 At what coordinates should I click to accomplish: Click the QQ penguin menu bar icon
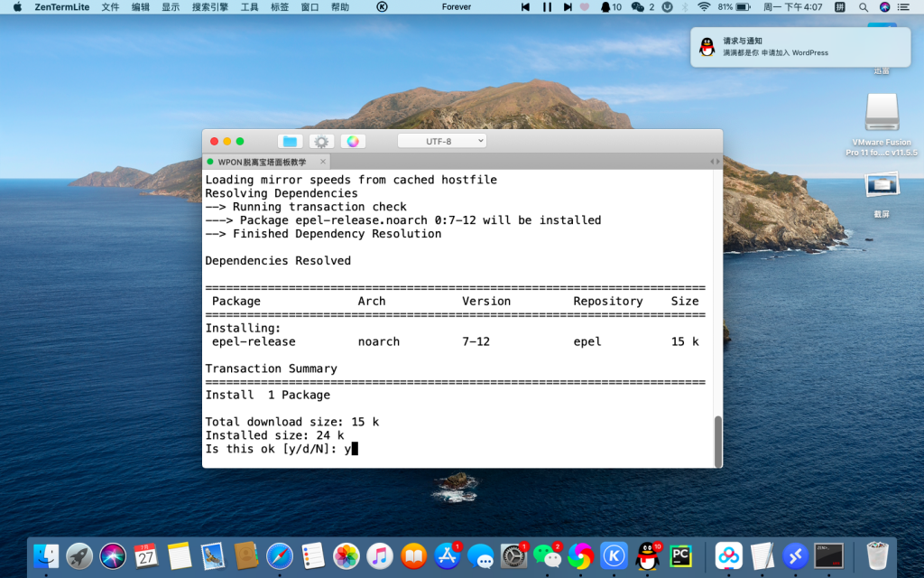(x=611, y=7)
